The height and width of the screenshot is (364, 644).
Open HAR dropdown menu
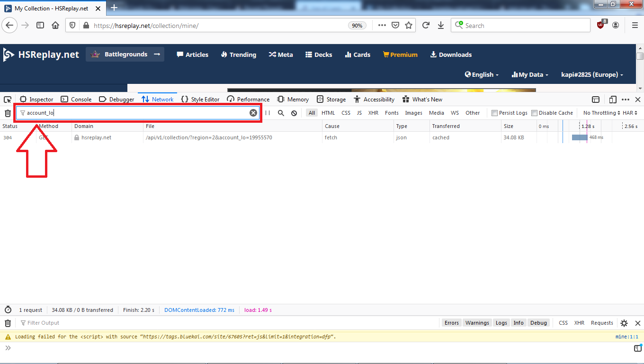pos(630,113)
